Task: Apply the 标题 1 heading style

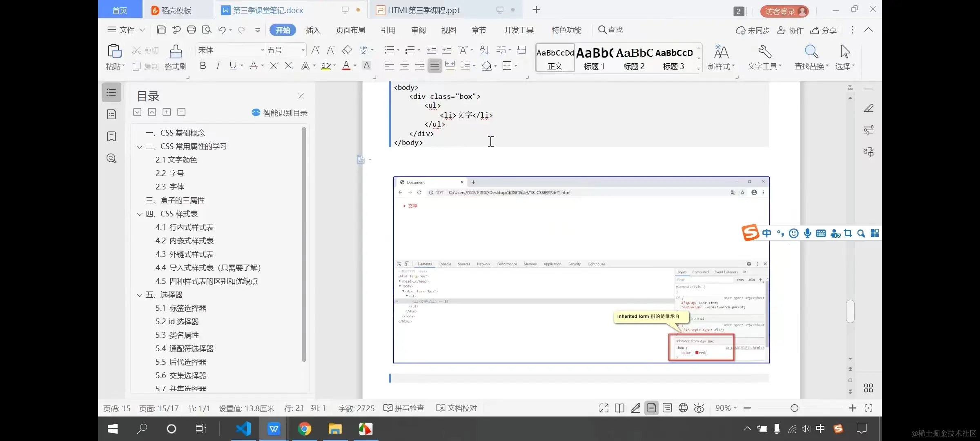Action: pyautogui.click(x=594, y=58)
